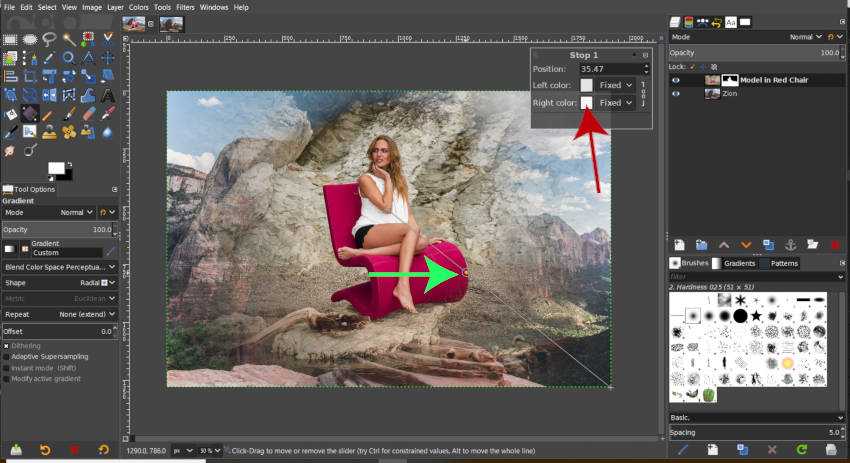Switch to the Patterns tab
The width and height of the screenshot is (850, 463).
click(x=783, y=263)
